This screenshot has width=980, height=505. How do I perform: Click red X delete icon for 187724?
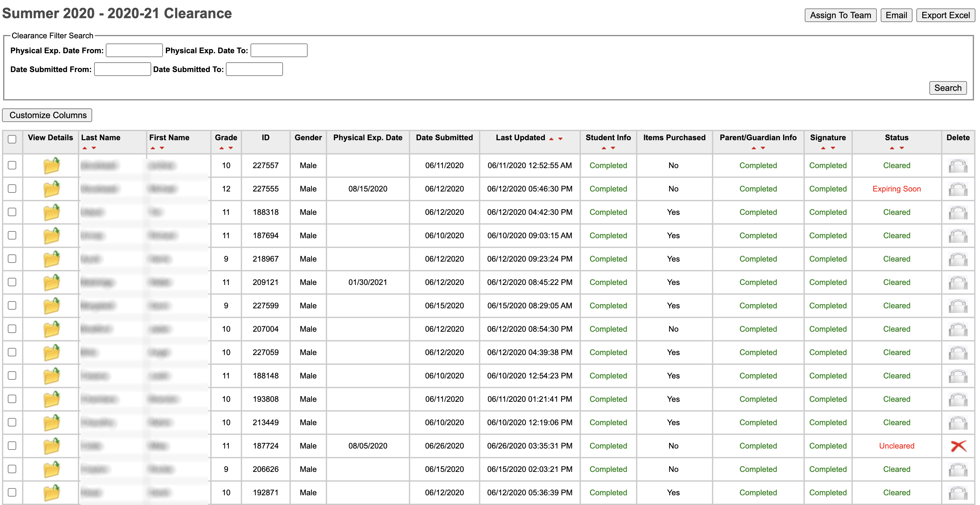(x=958, y=446)
